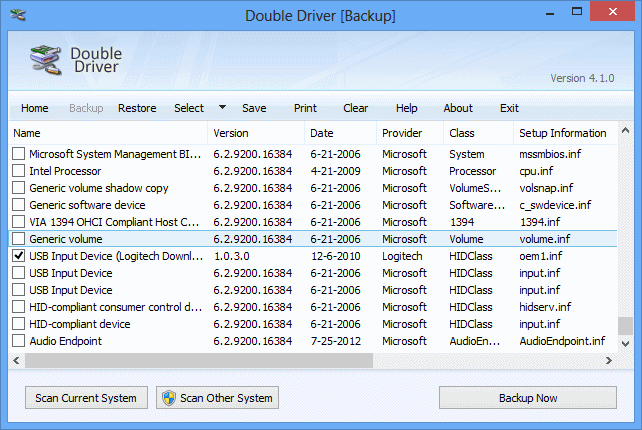Click the oem1.inf cell
This screenshot has width=642, height=430.
[540, 256]
